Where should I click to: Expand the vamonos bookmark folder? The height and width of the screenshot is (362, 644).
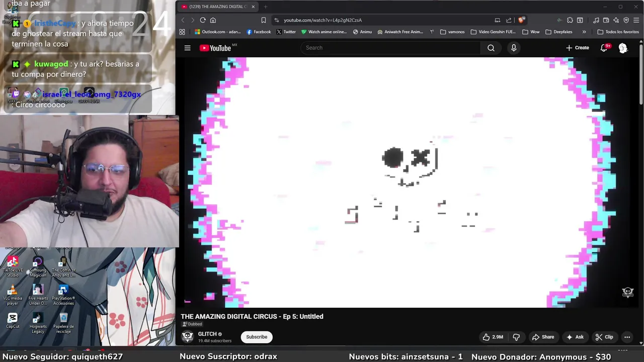click(452, 32)
